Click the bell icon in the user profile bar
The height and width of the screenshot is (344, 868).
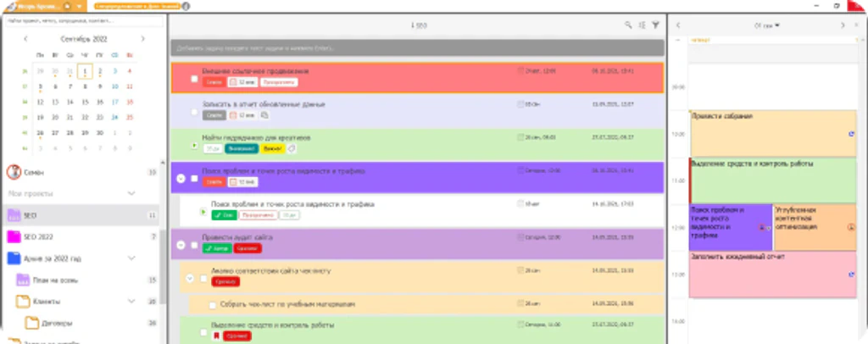click(67, 6)
